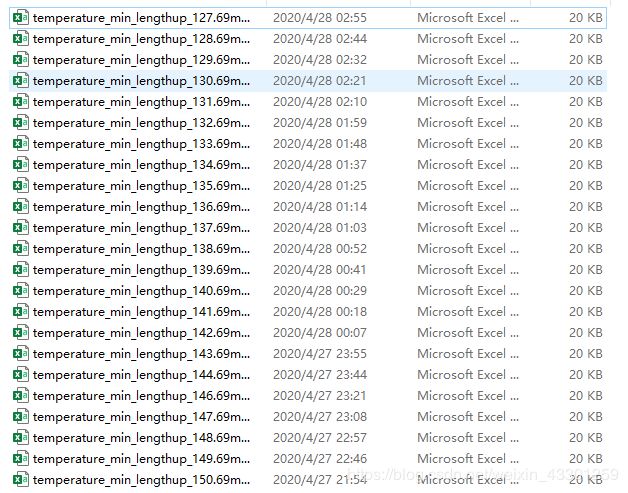Select file name temperature_min_lengthup_146.69m...
The width and height of the screenshot is (628, 493).
pyautogui.click(x=141, y=396)
